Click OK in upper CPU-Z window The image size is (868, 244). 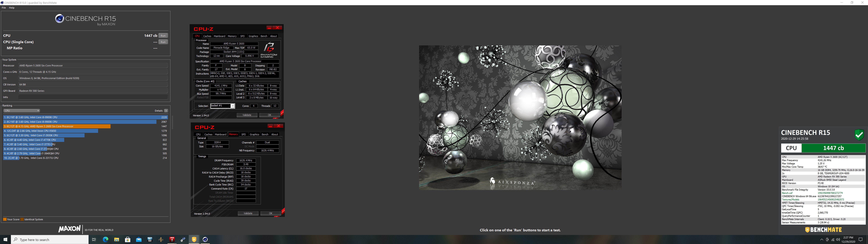tap(270, 115)
